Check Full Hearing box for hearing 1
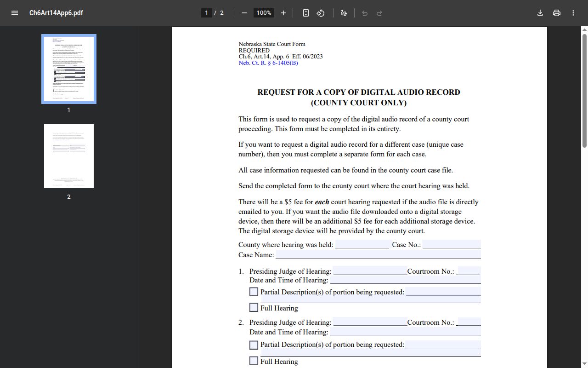588x368 pixels. (x=254, y=307)
